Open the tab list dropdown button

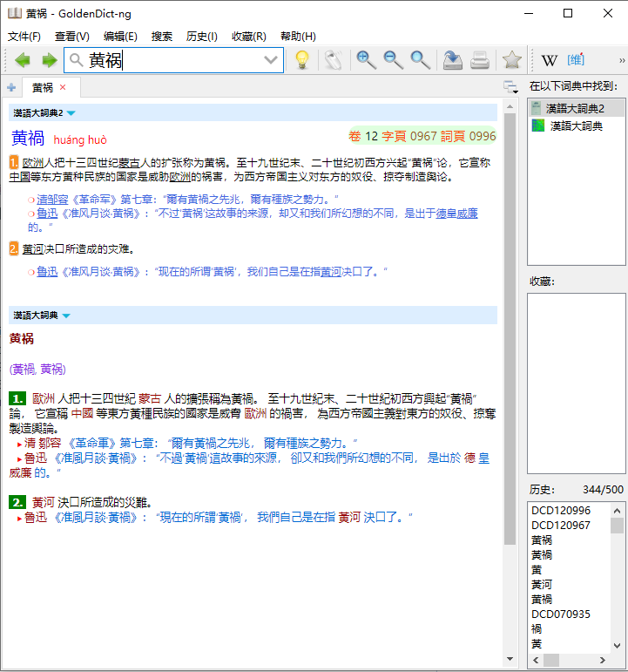pos(510,86)
